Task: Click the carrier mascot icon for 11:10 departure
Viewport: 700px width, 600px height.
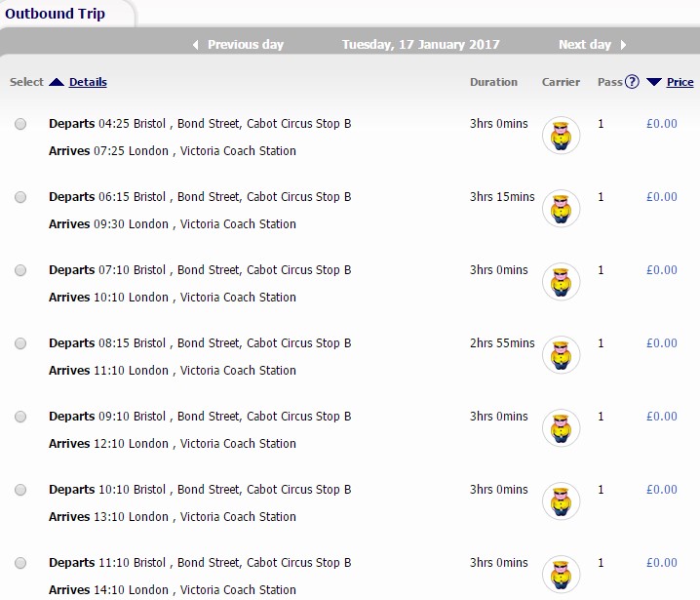Action: (x=562, y=575)
